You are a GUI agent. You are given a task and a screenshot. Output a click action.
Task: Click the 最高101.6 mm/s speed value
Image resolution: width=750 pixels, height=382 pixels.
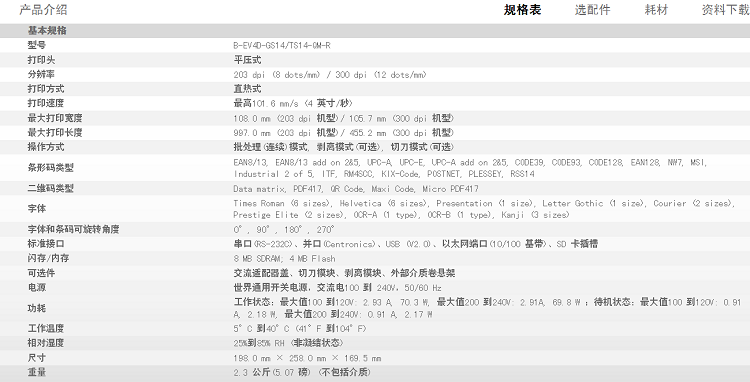click(x=293, y=103)
